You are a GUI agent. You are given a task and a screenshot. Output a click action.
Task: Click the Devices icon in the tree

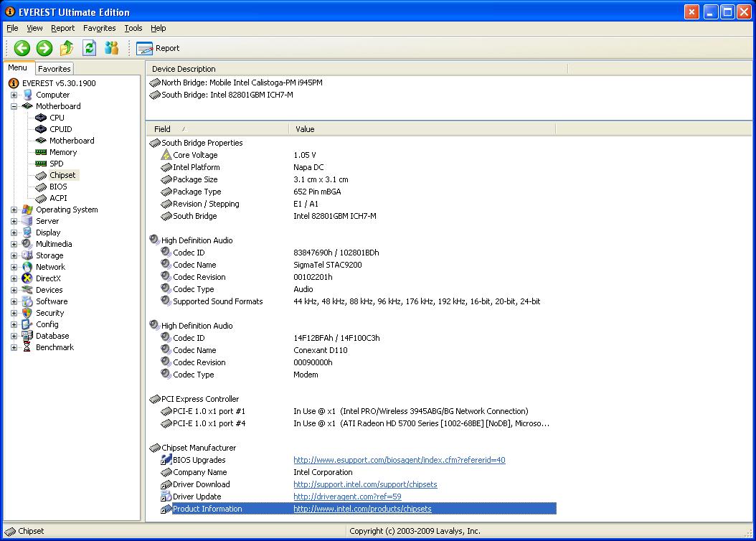[27, 291]
